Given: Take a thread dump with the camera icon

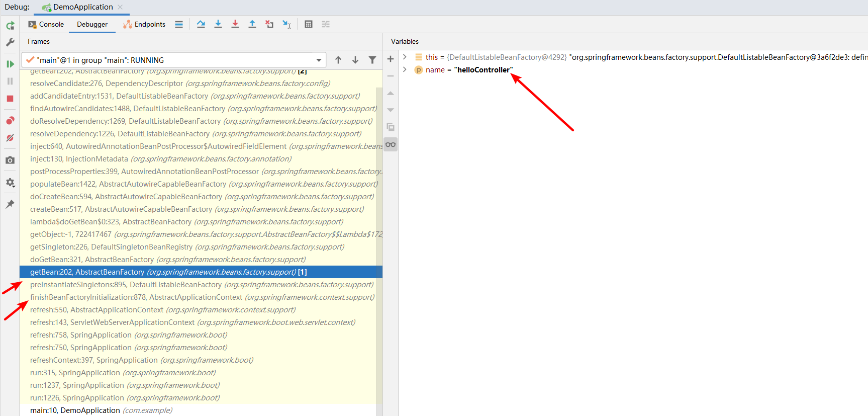Looking at the screenshot, I should (x=10, y=160).
